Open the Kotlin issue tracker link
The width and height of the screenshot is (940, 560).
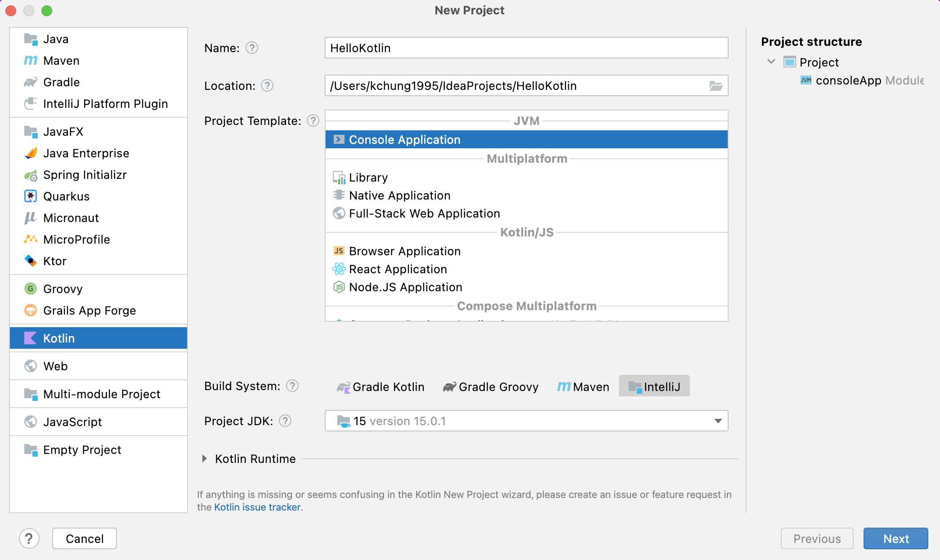(x=257, y=507)
